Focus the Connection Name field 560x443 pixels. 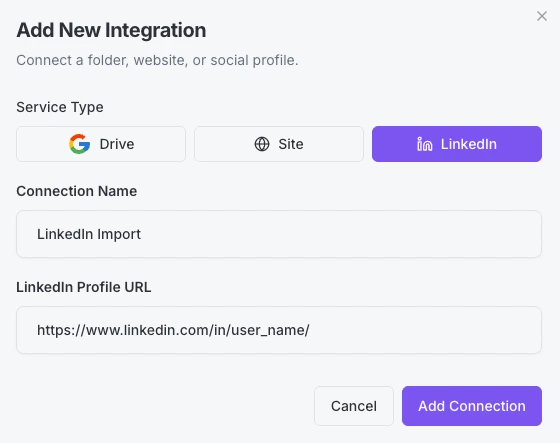(279, 234)
